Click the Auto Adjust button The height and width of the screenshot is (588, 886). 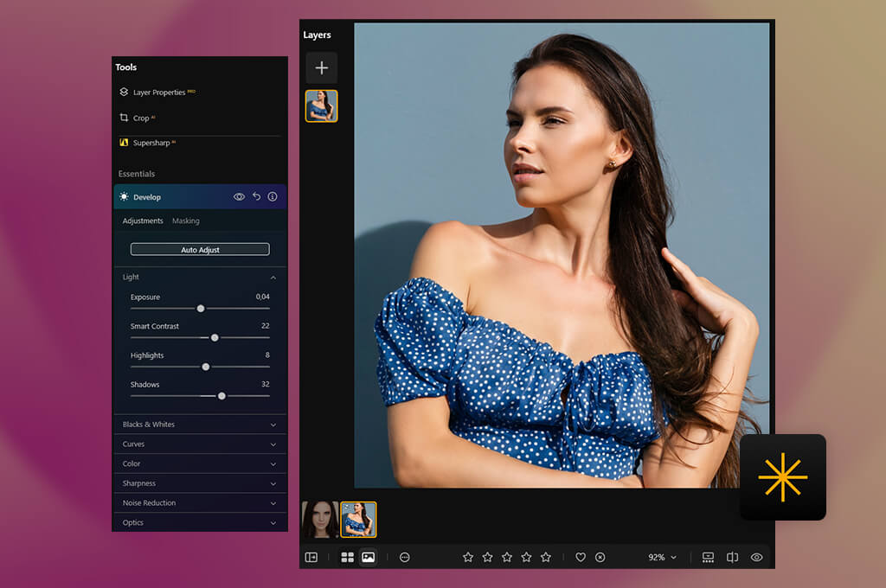(200, 249)
